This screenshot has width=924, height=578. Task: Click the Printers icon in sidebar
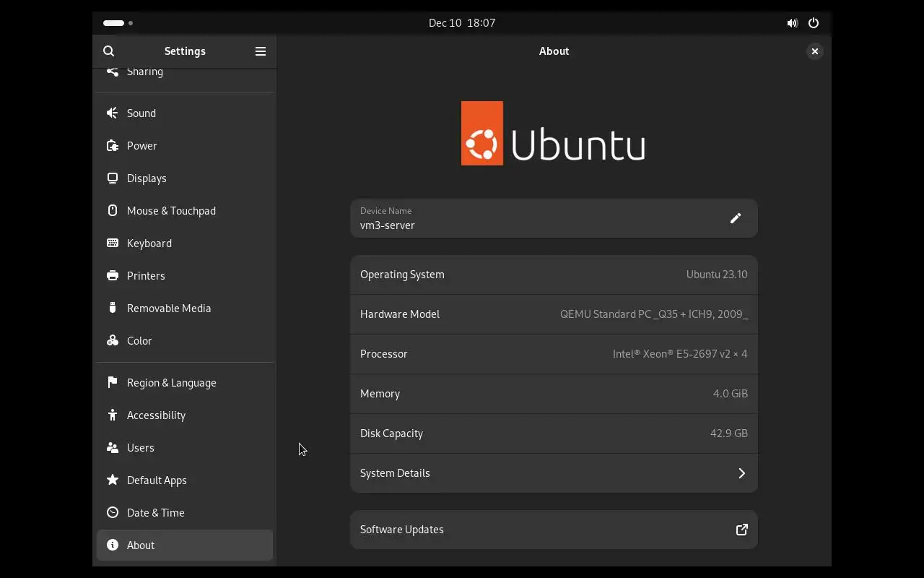pos(112,275)
